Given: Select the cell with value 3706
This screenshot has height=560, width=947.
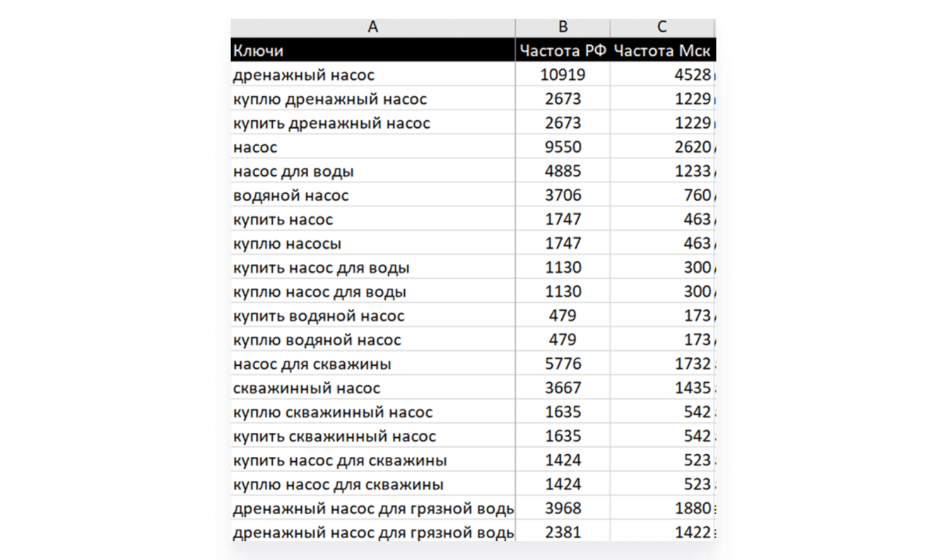Looking at the screenshot, I should [563, 196].
